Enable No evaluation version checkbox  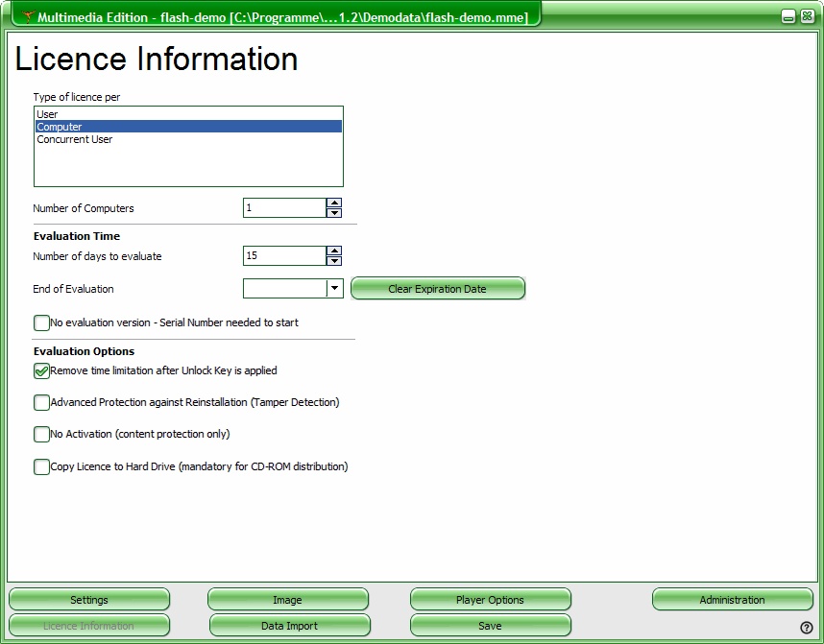pos(41,323)
